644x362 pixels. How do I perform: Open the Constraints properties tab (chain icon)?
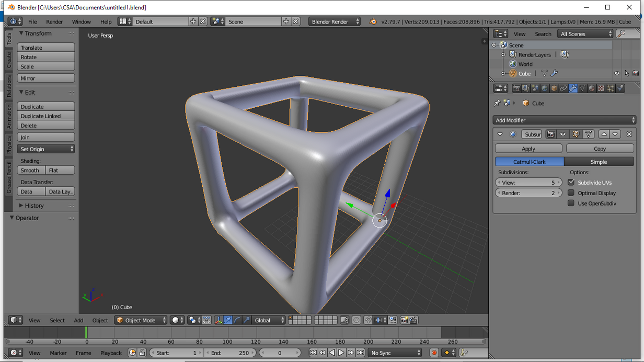coord(563,88)
